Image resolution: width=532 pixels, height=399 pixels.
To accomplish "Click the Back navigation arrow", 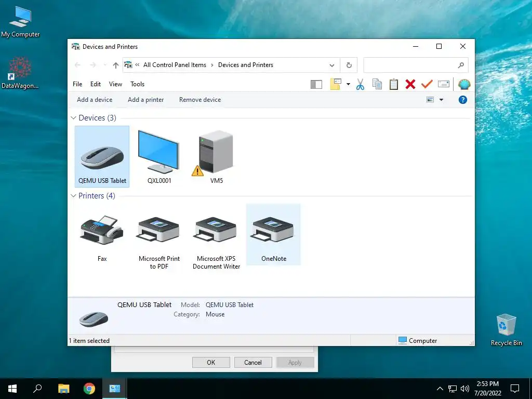I will pyautogui.click(x=78, y=65).
